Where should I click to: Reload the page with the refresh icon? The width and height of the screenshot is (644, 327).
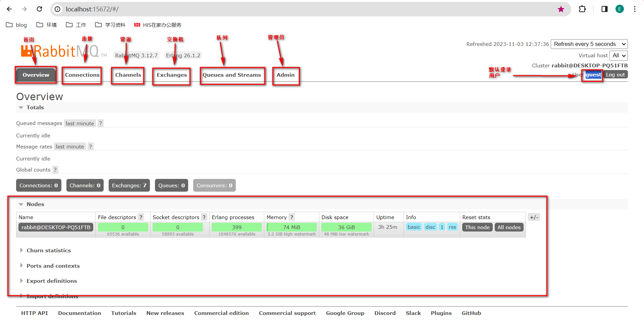(39, 9)
